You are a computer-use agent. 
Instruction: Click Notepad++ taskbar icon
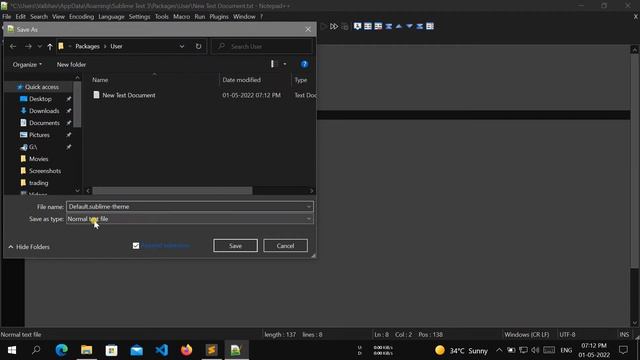236,350
